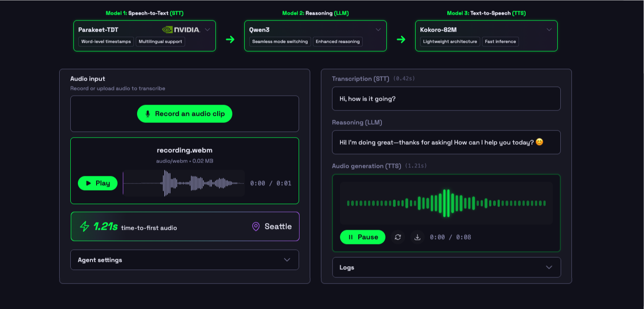This screenshot has height=309, width=644.
Task: Click the regenerate audio refresh icon
Action: click(x=398, y=237)
